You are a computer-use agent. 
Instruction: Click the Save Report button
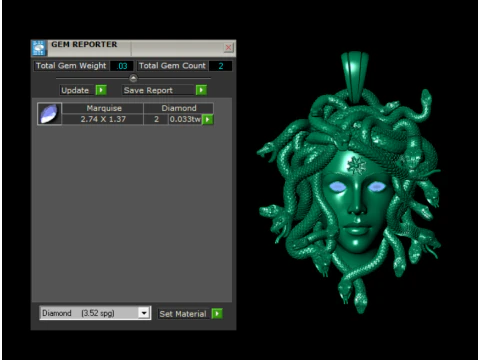tap(159, 90)
